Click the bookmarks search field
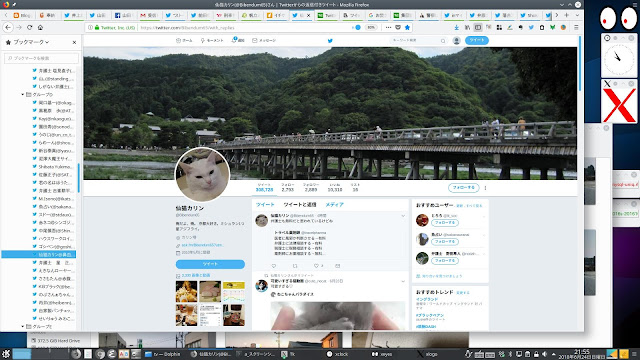This screenshot has height=360, width=640. [x=41, y=58]
